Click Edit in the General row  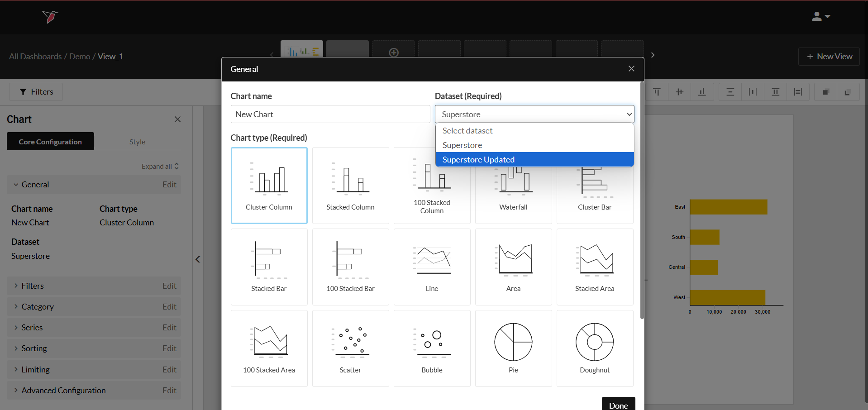(169, 185)
